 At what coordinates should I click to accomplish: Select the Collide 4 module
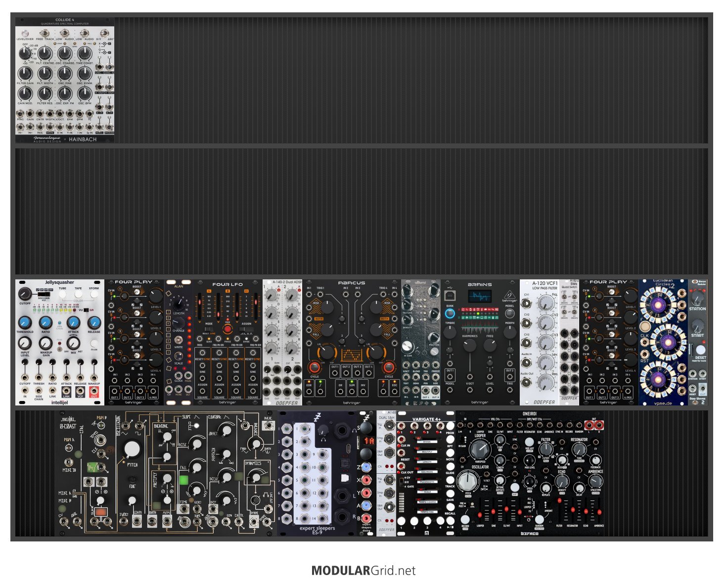(65, 80)
